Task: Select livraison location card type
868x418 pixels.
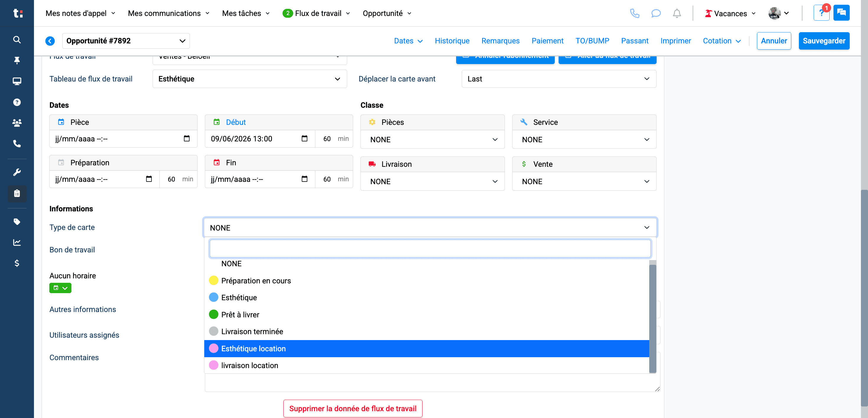Action: (x=427, y=365)
